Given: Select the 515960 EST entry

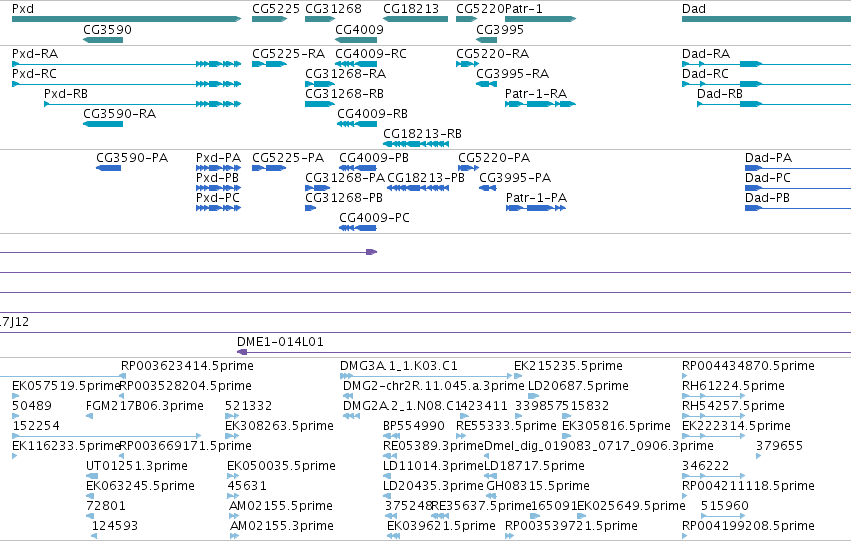Looking at the screenshot, I should click(725, 506).
